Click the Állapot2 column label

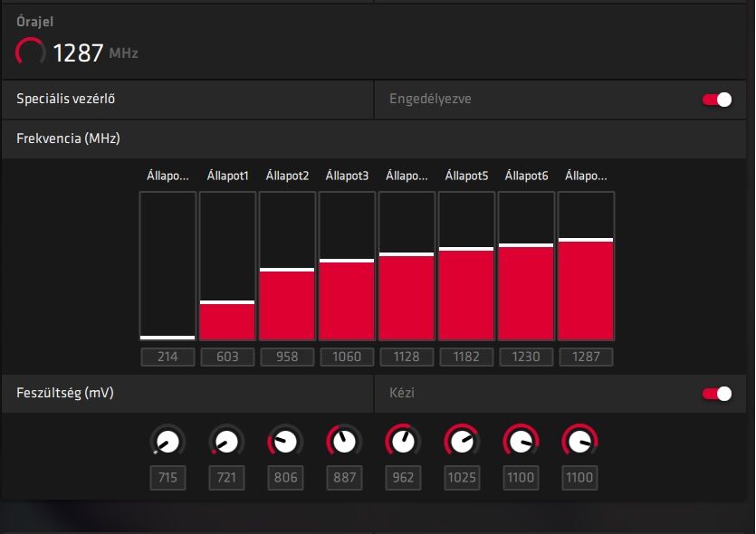(287, 176)
